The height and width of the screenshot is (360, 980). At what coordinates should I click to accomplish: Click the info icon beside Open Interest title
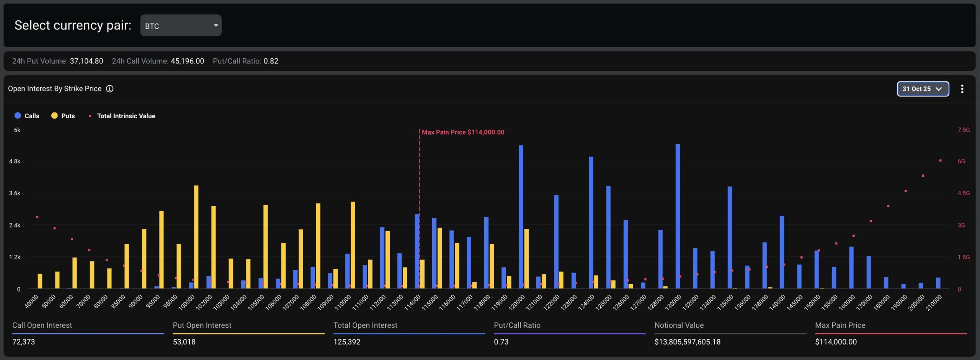point(109,89)
